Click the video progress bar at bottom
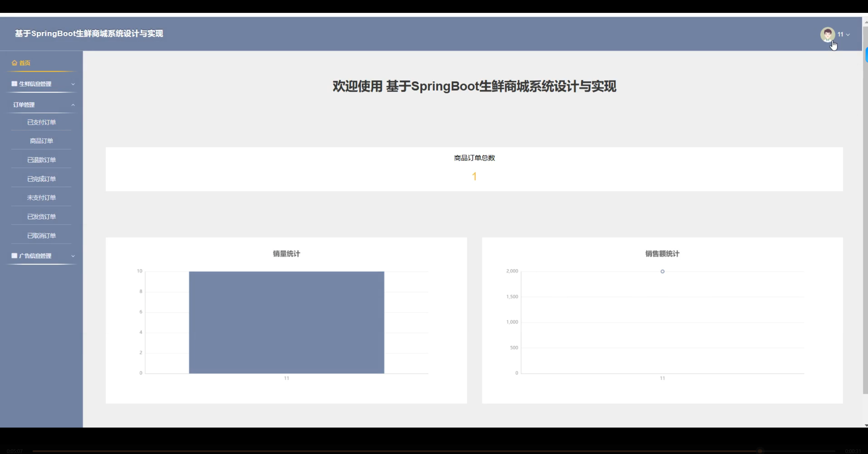This screenshot has height=454, width=868. pos(434,451)
